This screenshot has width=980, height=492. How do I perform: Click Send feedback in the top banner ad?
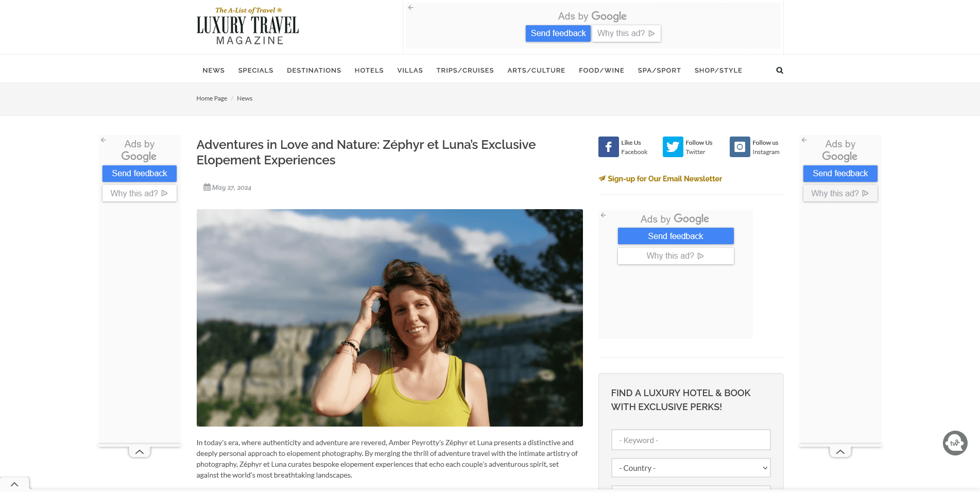tap(558, 33)
